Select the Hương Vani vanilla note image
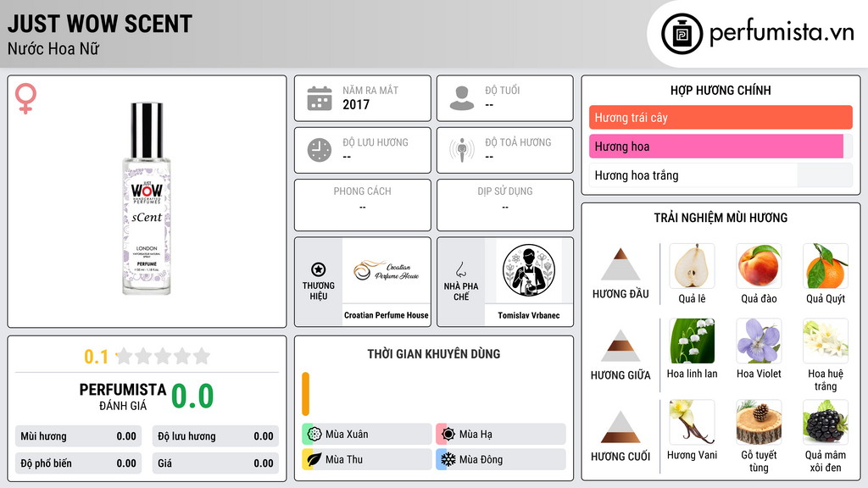The height and width of the screenshot is (488, 868). tap(692, 422)
